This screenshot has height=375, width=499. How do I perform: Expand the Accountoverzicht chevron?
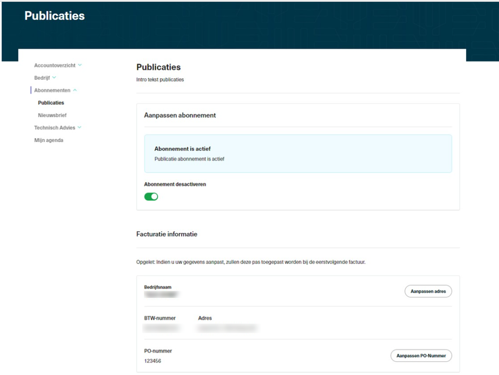tap(80, 65)
